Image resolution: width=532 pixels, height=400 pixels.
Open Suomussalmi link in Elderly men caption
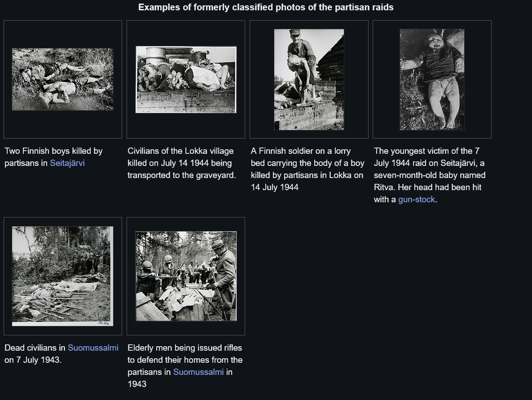[x=198, y=372]
